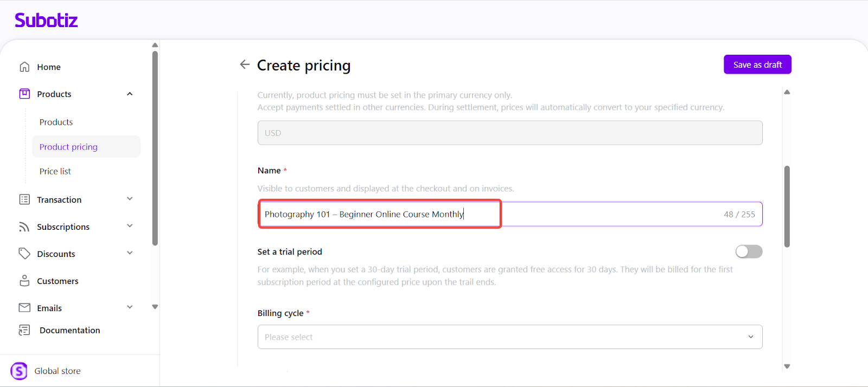Click the Global store logo icon

19,371
